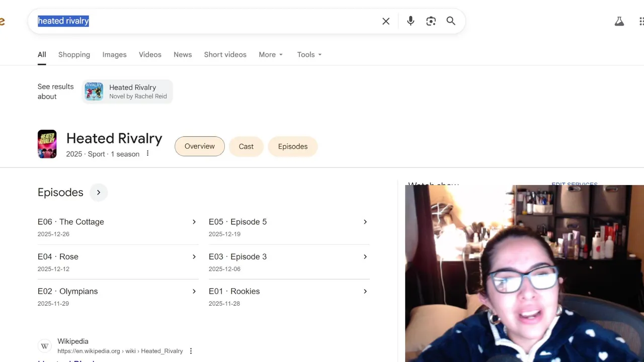Screen dimensions: 644x362
Task: Click the Edit Services link
Action: 575,185
